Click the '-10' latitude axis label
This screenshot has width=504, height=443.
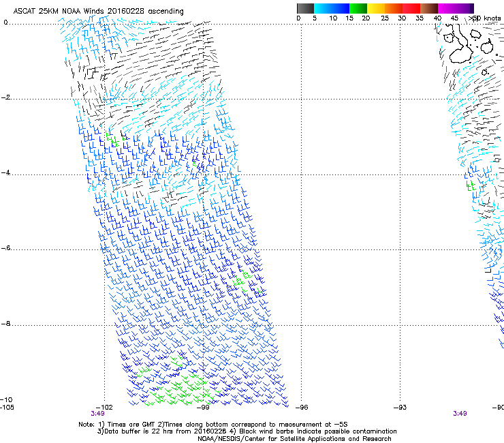coord(6,399)
